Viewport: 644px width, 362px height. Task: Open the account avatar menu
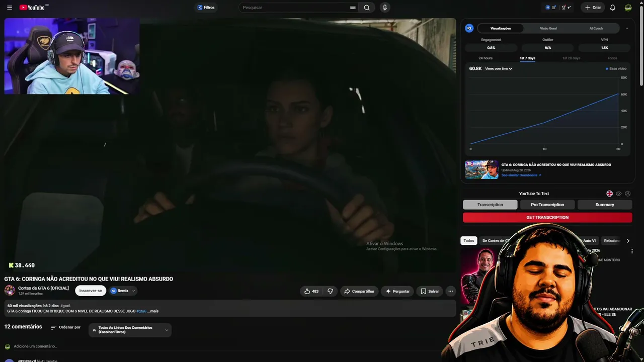628,8
